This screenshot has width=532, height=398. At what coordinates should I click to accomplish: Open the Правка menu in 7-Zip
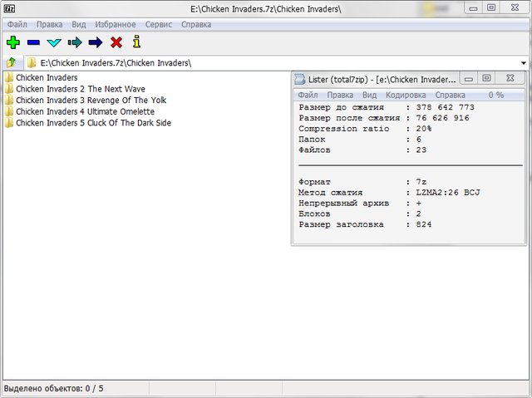point(50,24)
